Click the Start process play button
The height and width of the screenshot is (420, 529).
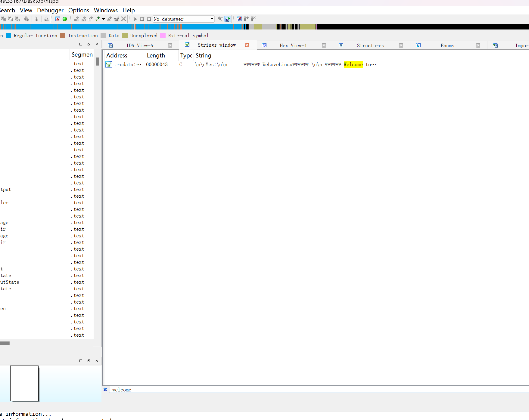coord(135,19)
